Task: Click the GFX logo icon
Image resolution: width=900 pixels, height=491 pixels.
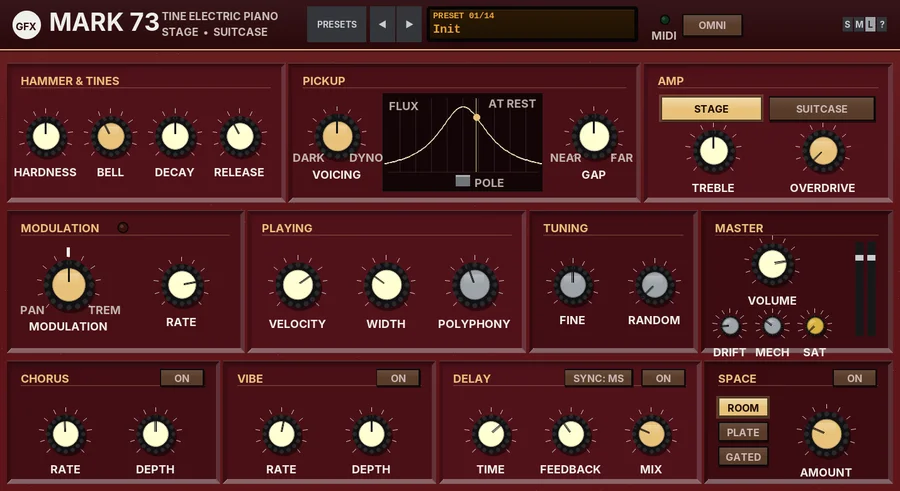Action: point(26,25)
